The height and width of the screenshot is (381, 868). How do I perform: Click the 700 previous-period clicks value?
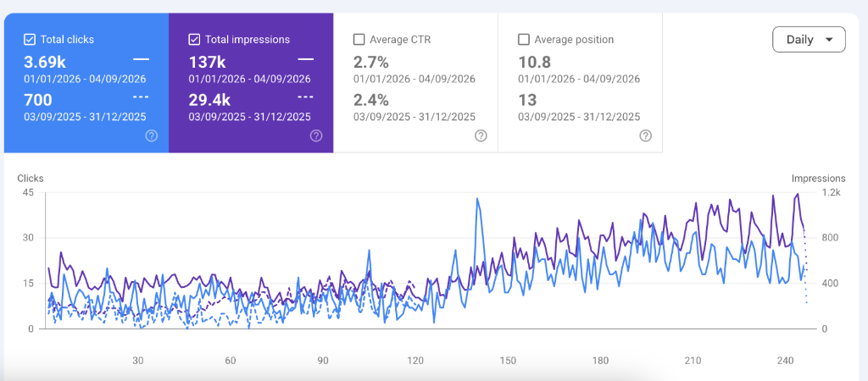(38, 100)
